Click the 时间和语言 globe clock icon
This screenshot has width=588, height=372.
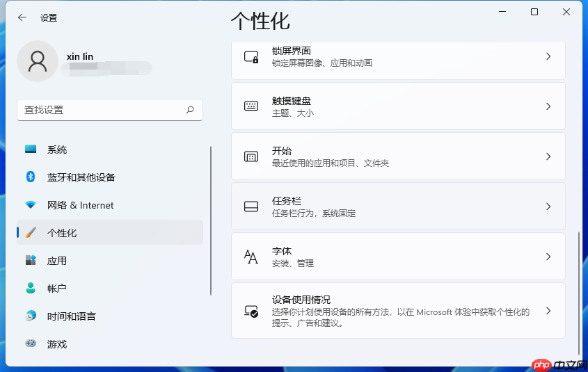click(x=31, y=316)
